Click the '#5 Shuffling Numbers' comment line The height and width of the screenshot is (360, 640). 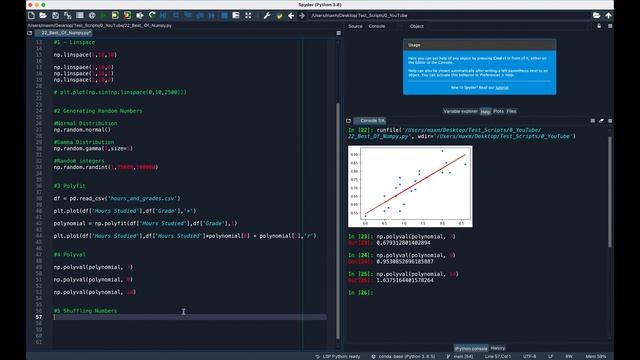pyautogui.click(x=85, y=311)
